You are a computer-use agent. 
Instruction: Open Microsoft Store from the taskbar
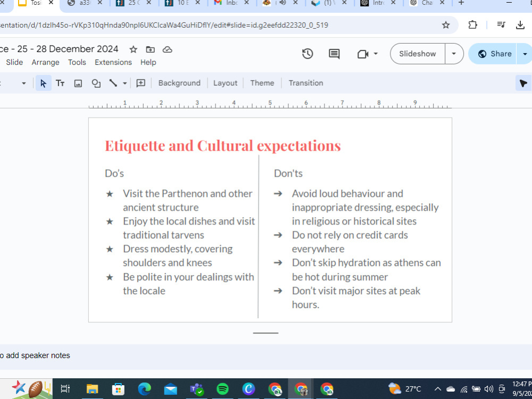point(119,389)
